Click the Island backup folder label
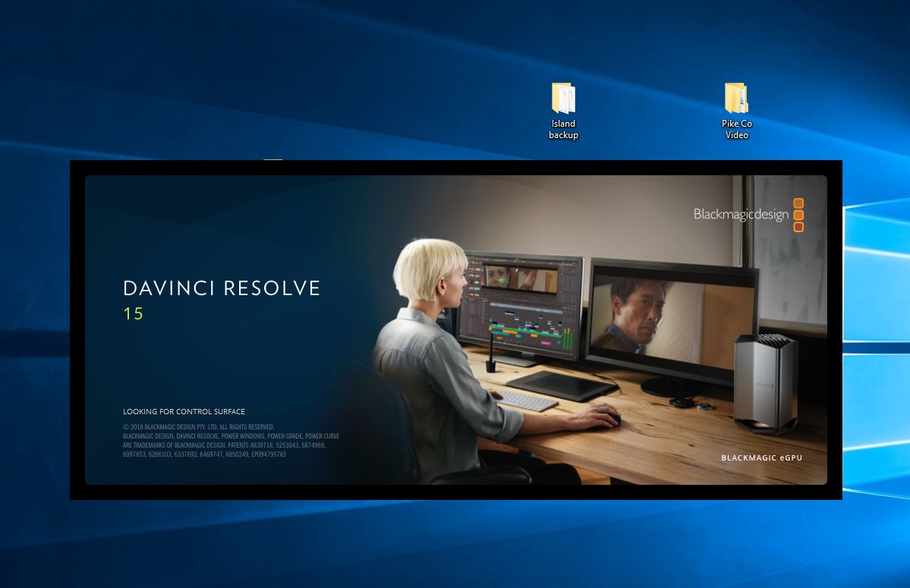This screenshot has height=588, width=910. [x=563, y=129]
